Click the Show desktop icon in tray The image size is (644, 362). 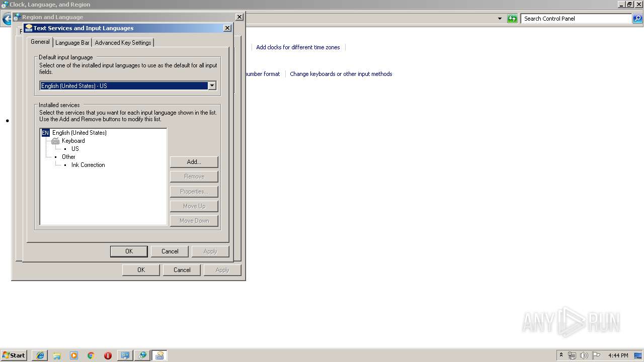click(638, 355)
